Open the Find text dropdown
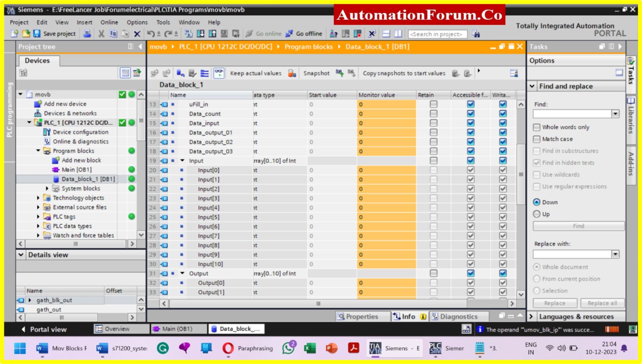This screenshot has height=364, width=642. click(x=614, y=114)
